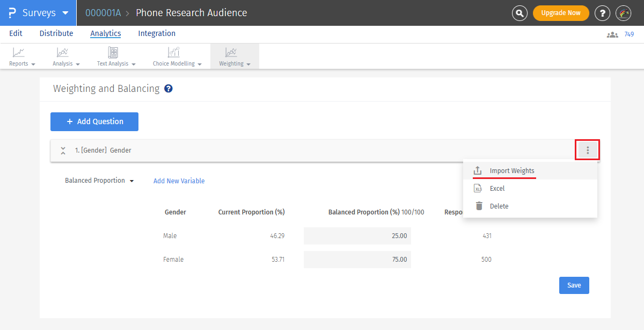The width and height of the screenshot is (644, 330).
Task: Select Delete from the options menu
Action: pyautogui.click(x=499, y=206)
